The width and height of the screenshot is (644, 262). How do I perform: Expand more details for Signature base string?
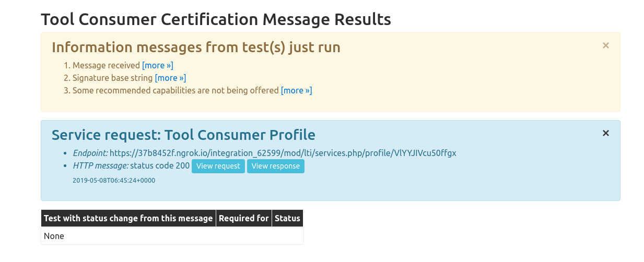pyautogui.click(x=170, y=78)
